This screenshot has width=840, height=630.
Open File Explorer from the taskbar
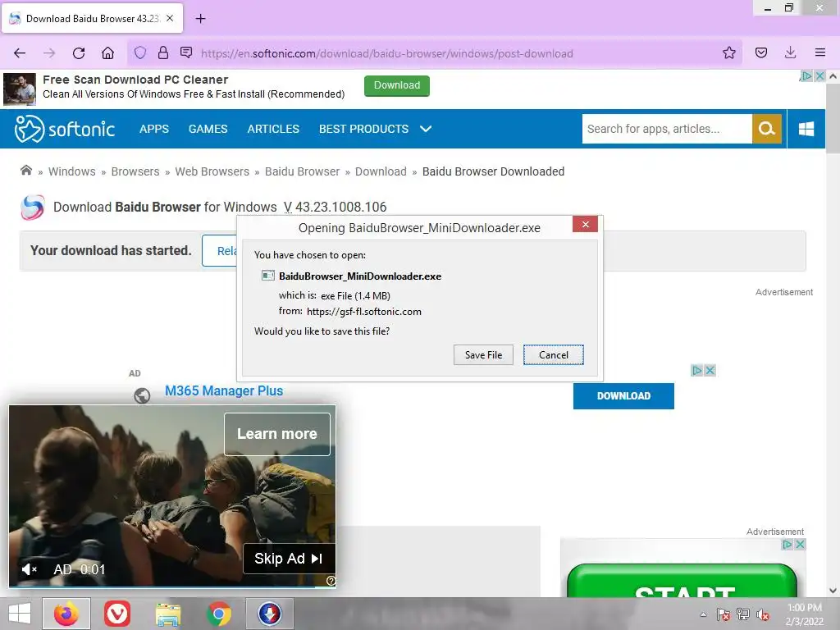[x=167, y=614]
